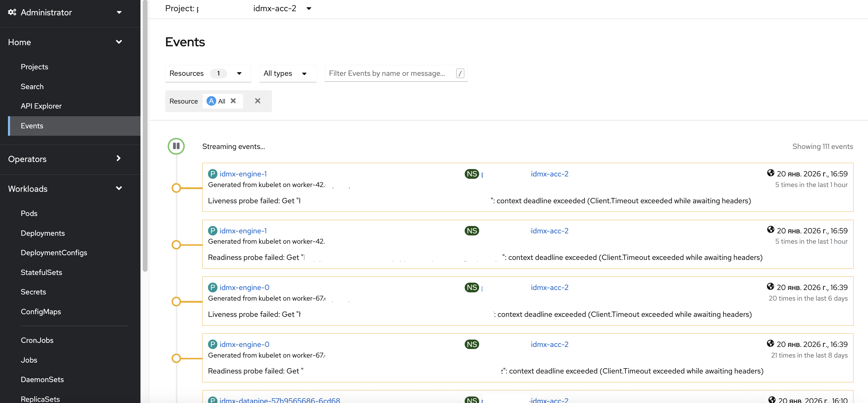The width and height of the screenshot is (868, 403).
Task: Open the All types dropdown
Action: click(287, 73)
